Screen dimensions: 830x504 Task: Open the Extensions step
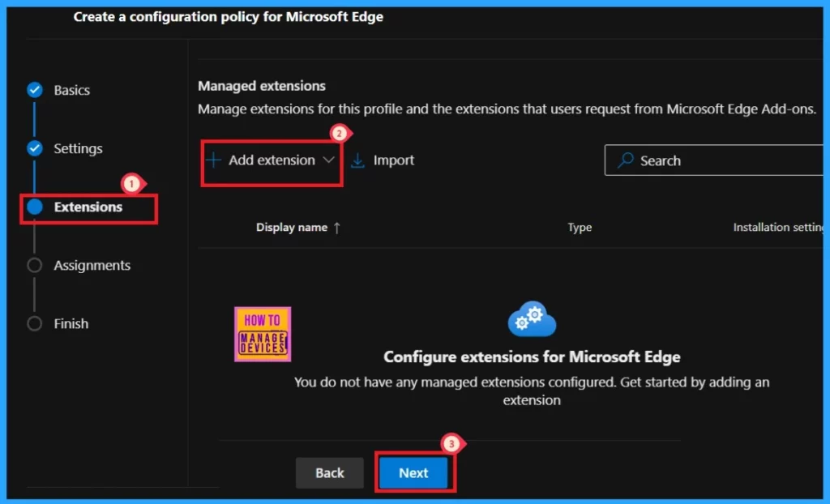click(x=88, y=207)
